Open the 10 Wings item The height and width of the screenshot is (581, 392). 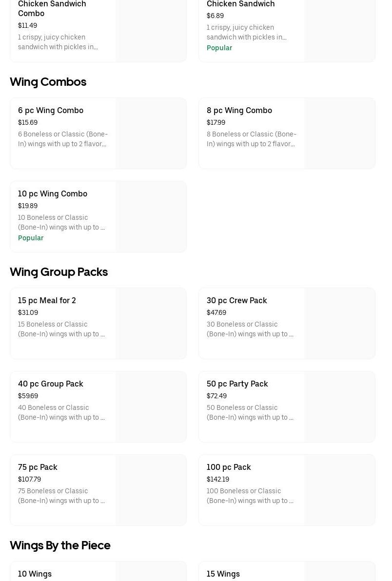click(35, 574)
